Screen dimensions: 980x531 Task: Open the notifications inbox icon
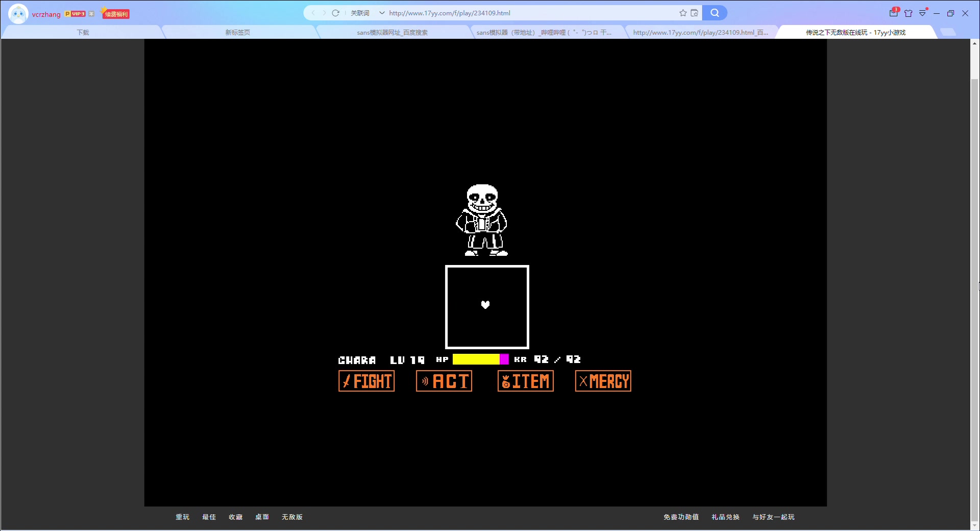coord(894,13)
